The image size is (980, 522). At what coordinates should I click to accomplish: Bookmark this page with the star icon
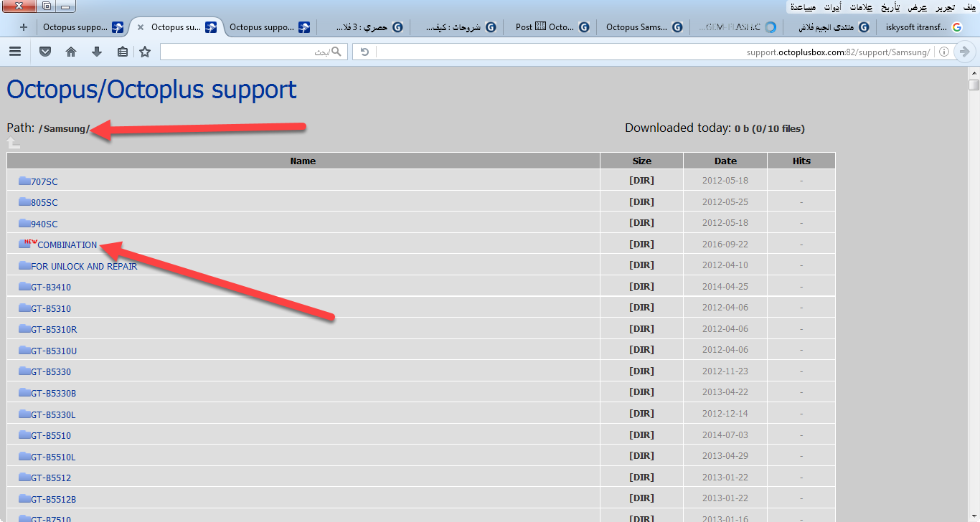(145, 52)
